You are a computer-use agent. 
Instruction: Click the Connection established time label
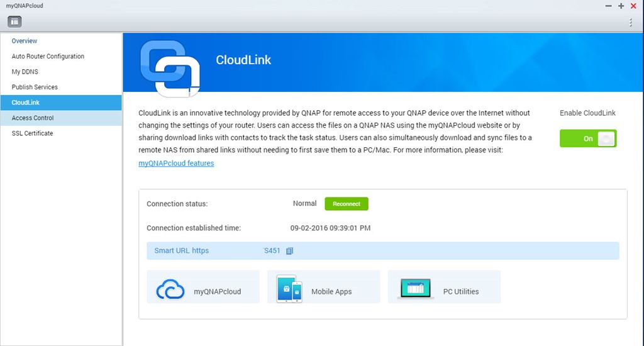coord(194,228)
